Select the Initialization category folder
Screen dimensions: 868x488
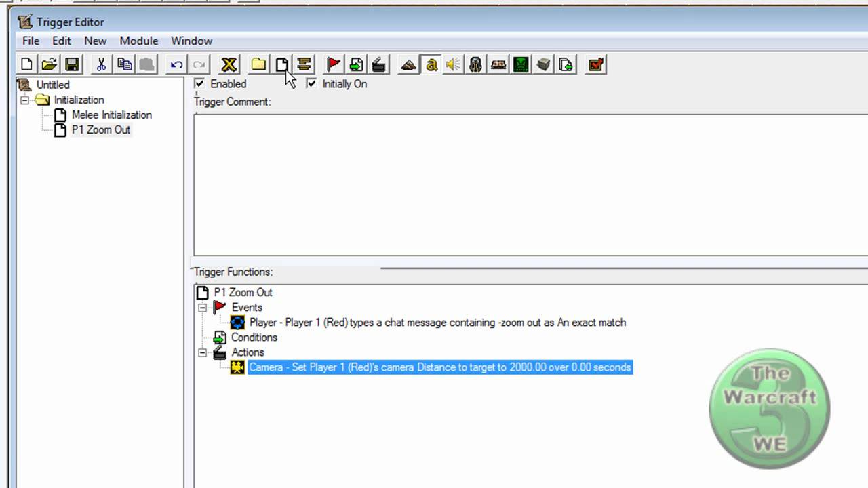coord(79,100)
